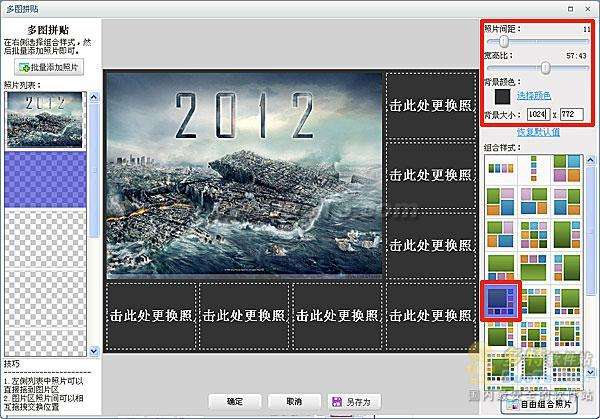Select the purple highlighted empty photo slot
This screenshot has width=600, height=419.
click(x=45, y=179)
